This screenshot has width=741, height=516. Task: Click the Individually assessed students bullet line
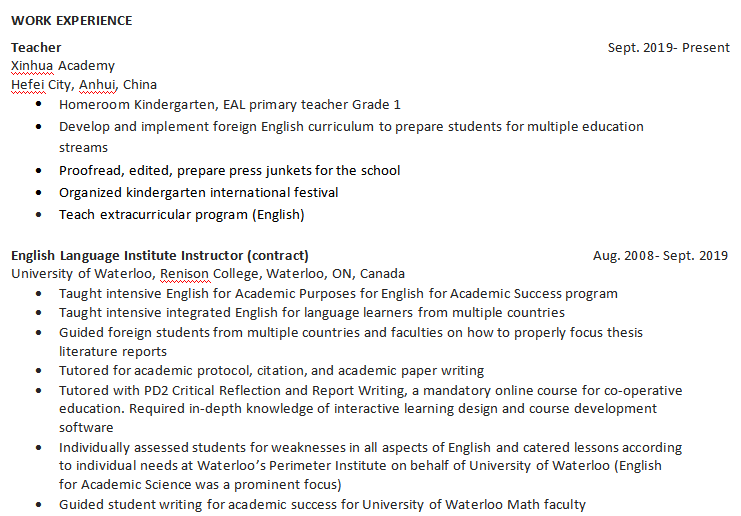[370, 447]
